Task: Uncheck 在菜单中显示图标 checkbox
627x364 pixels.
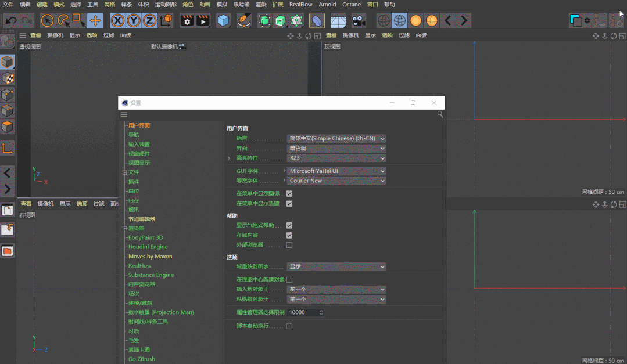Action: (x=289, y=194)
